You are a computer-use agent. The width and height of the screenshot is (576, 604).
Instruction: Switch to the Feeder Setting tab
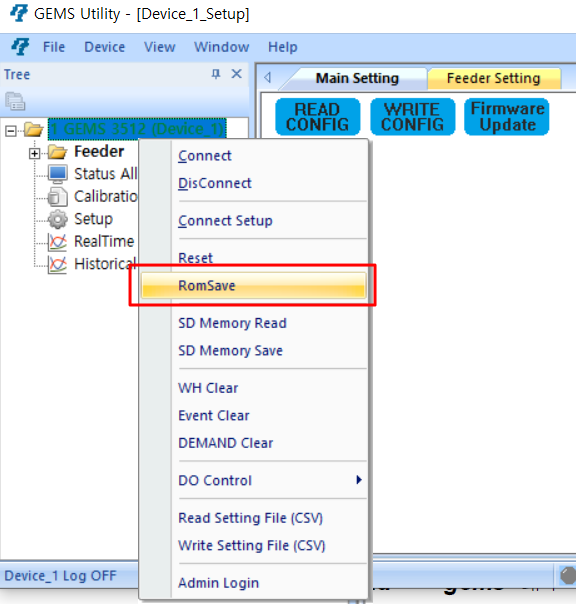tap(494, 78)
